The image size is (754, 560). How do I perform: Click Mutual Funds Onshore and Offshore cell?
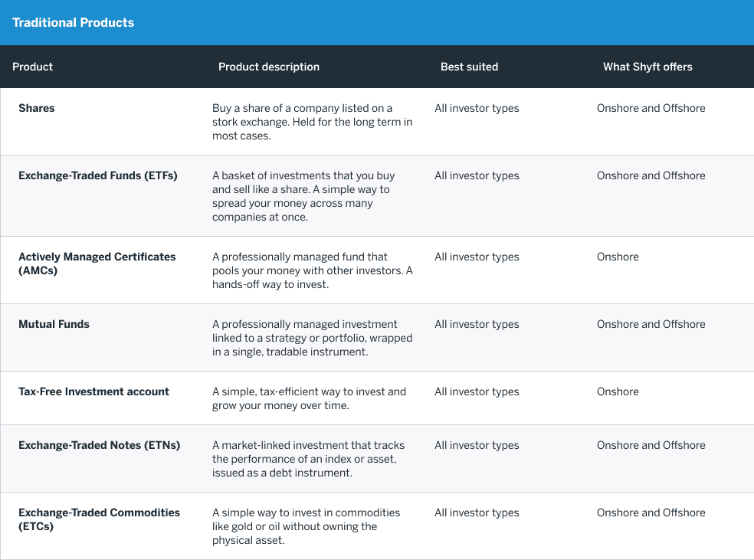[x=651, y=324]
